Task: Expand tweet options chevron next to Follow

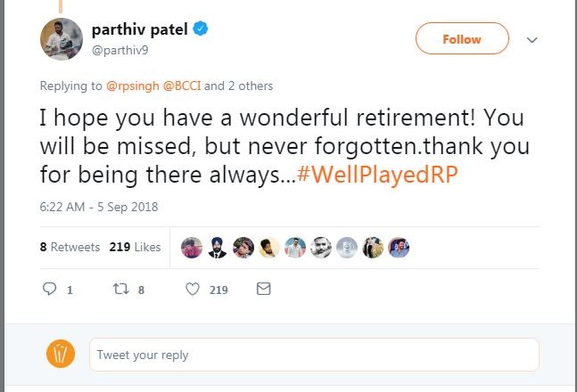Action: coord(532,39)
